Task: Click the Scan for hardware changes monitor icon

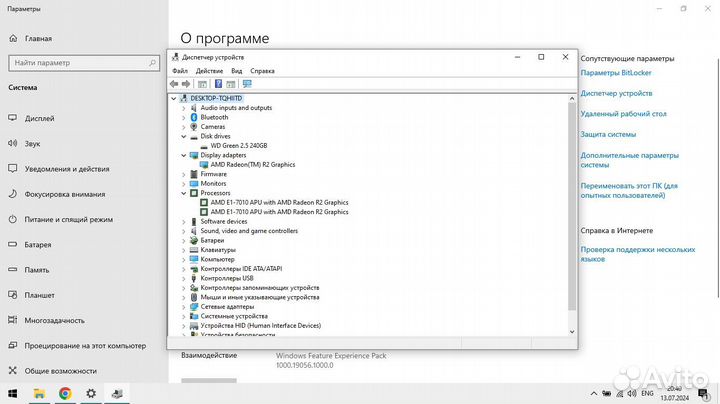Action: [x=247, y=84]
